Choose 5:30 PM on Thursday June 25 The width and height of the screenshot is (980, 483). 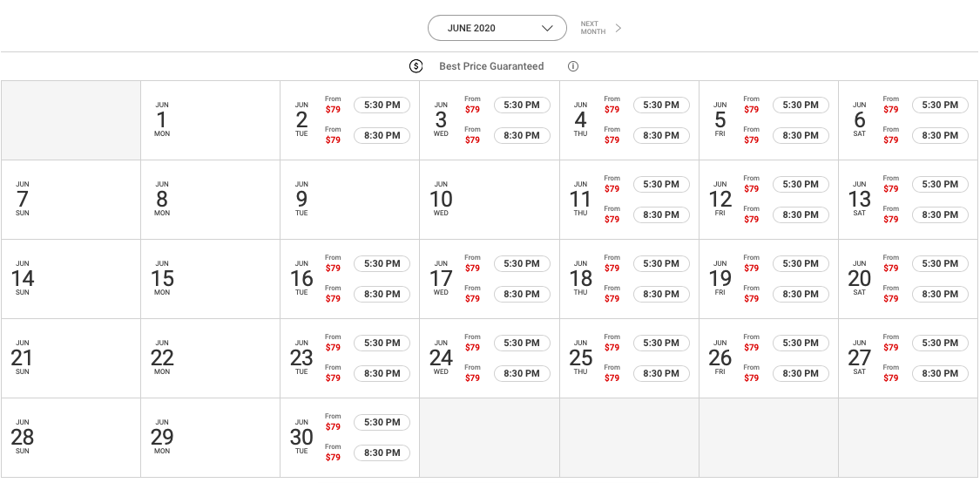coord(661,344)
